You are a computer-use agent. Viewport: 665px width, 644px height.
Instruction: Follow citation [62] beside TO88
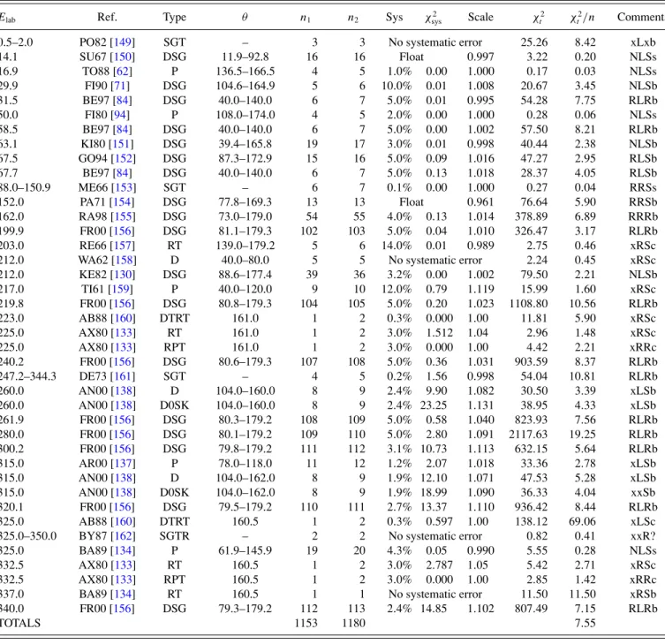(x=123, y=72)
